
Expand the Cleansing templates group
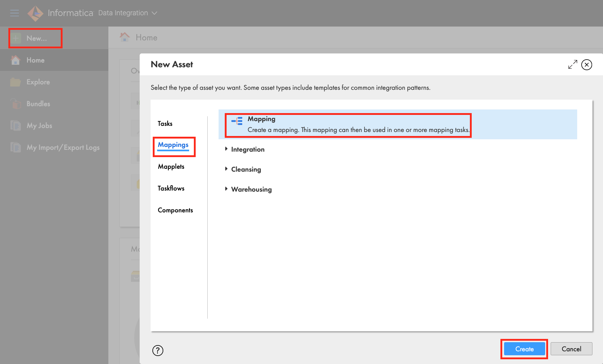(226, 169)
